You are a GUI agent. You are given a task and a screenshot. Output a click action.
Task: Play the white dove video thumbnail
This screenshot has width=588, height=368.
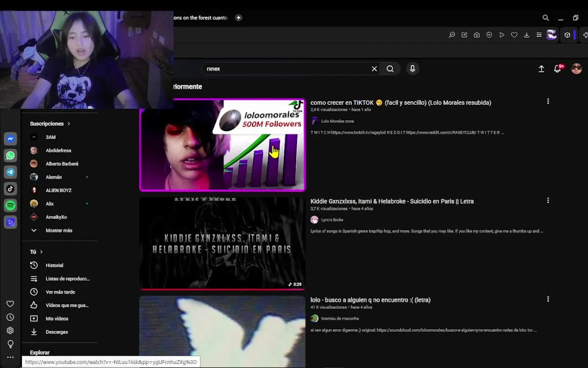coord(223,332)
